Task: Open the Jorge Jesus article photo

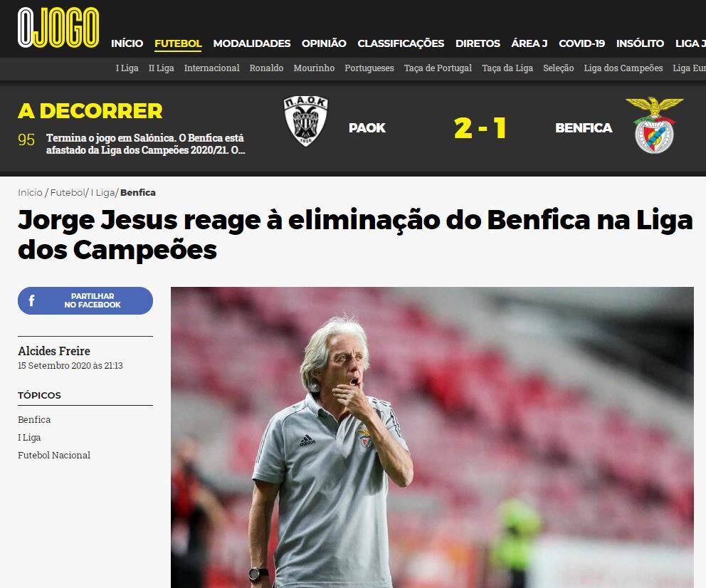Action: [x=432, y=437]
